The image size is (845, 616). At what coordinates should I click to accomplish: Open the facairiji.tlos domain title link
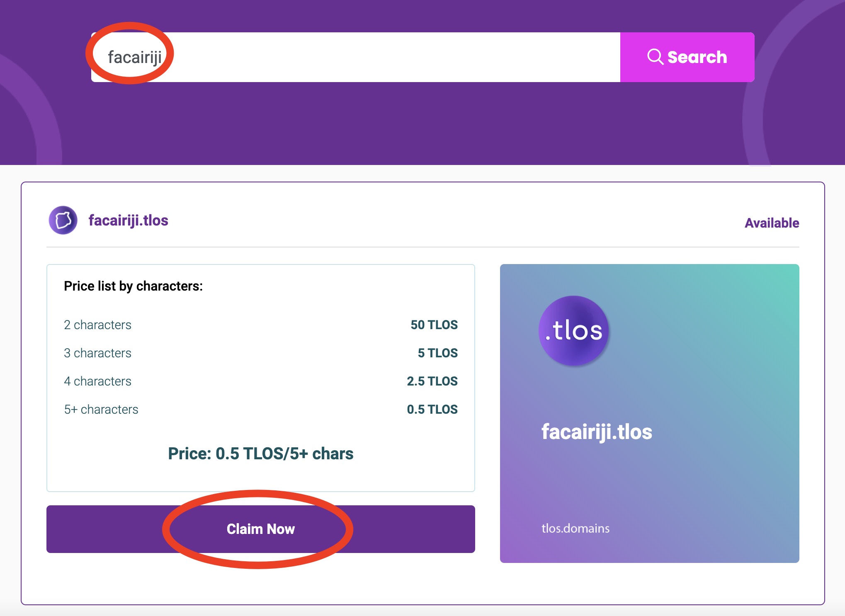click(128, 221)
